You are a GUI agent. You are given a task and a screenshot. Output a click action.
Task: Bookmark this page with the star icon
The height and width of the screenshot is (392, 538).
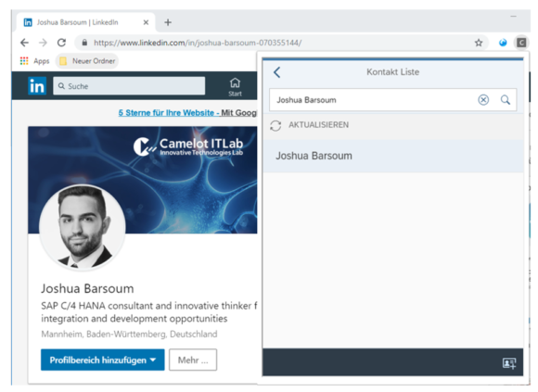point(479,43)
